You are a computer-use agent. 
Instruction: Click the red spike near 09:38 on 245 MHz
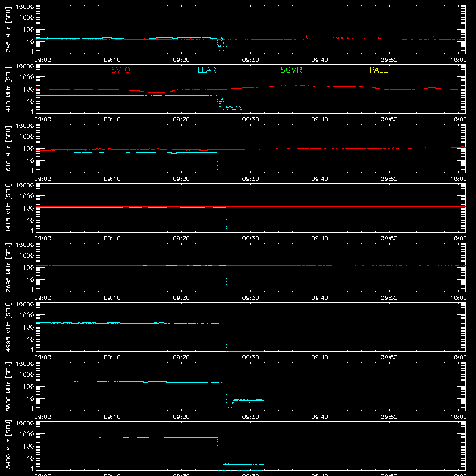pyautogui.click(x=306, y=36)
